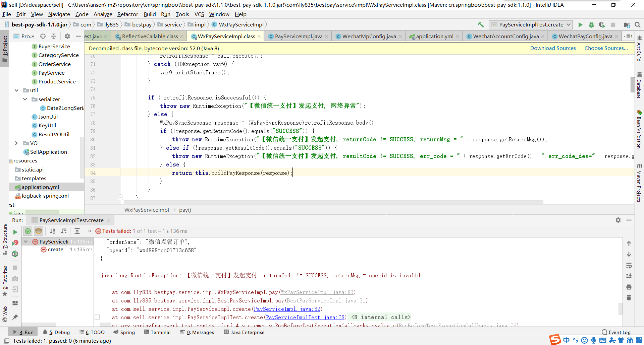Viewport: 644px width, 345px height.
Task: Open Search Everywhere magnifier icon
Action: point(638,25)
